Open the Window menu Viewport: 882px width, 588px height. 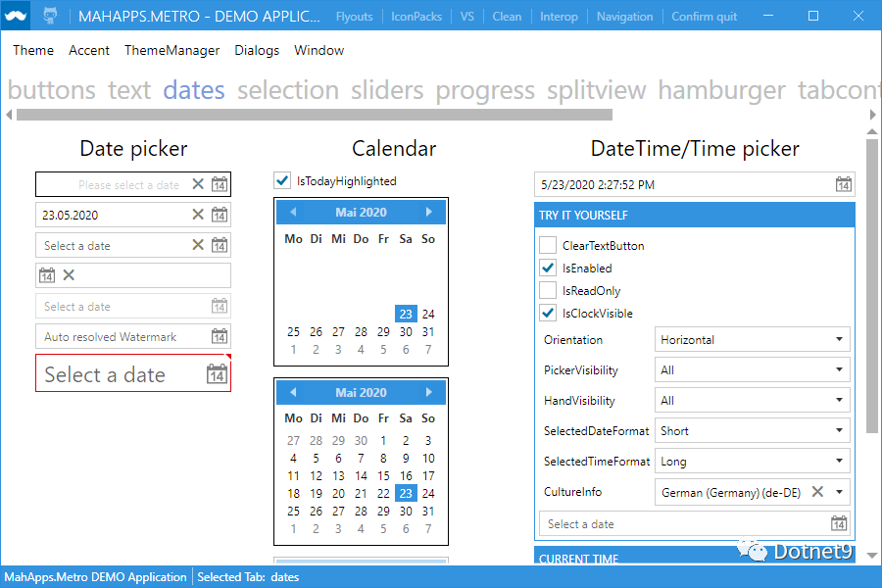[x=318, y=50]
